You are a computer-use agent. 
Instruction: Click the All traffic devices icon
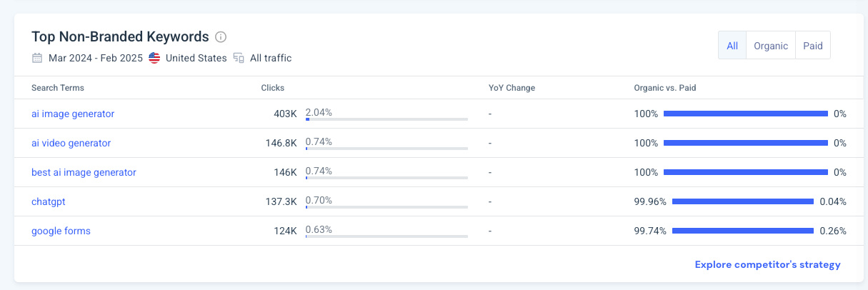(239, 58)
